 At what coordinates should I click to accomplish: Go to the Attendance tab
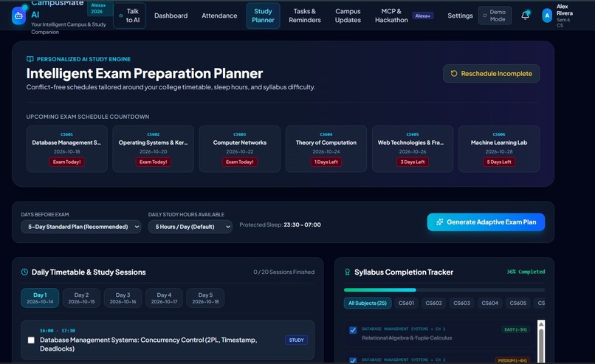pyautogui.click(x=219, y=16)
